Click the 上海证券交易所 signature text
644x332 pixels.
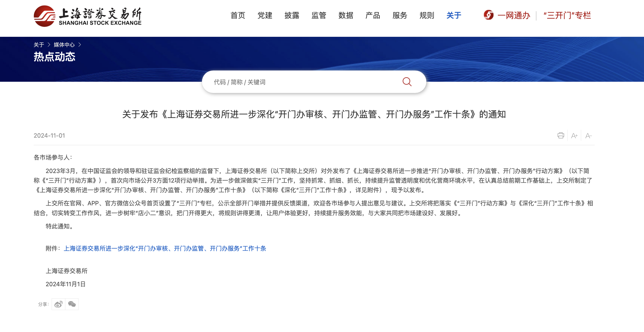pyautogui.click(x=66, y=271)
